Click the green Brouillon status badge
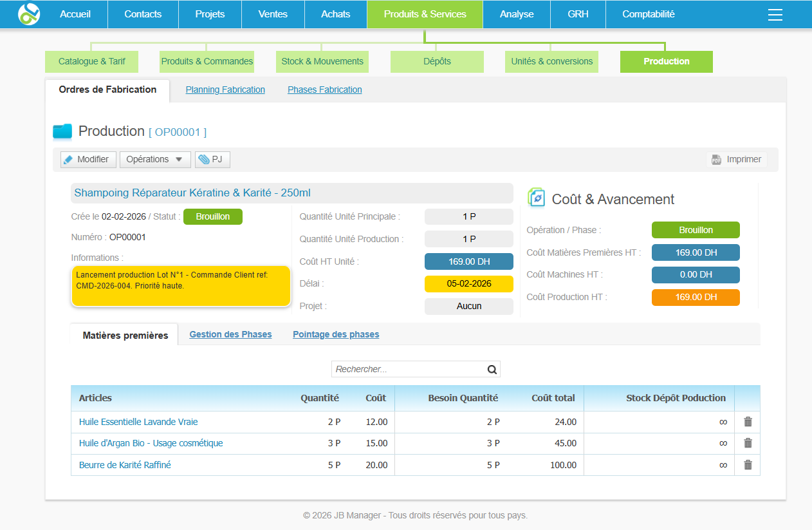The height and width of the screenshot is (530, 812). pos(212,217)
